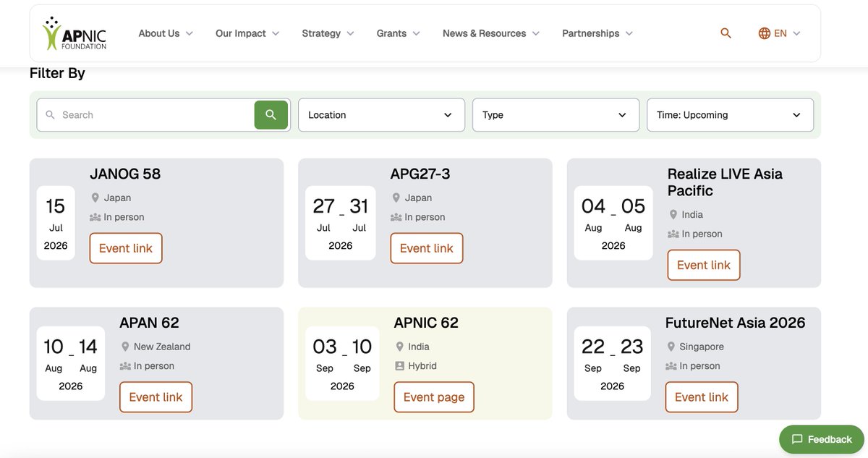868x458 pixels.
Task: Click the JANOG 58 title
Action: click(125, 174)
